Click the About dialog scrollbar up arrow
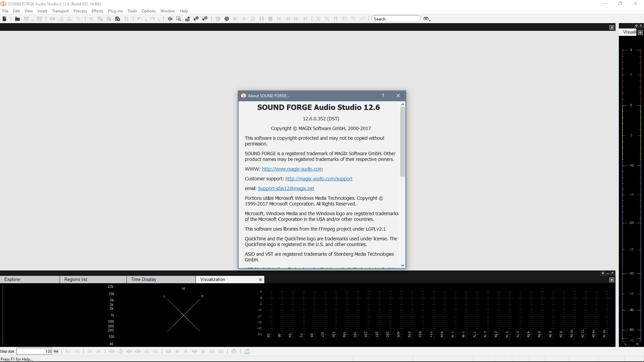The image size is (644, 362). coord(402,105)
